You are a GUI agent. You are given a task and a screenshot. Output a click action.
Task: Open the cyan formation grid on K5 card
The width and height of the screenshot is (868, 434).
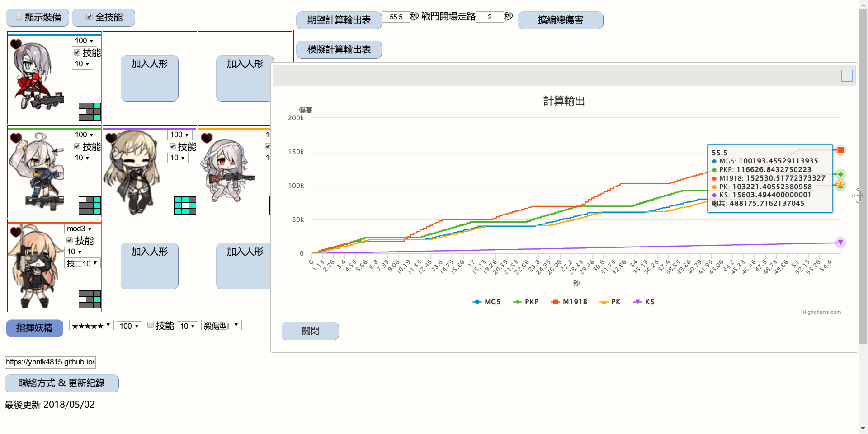tap(185, 205)
